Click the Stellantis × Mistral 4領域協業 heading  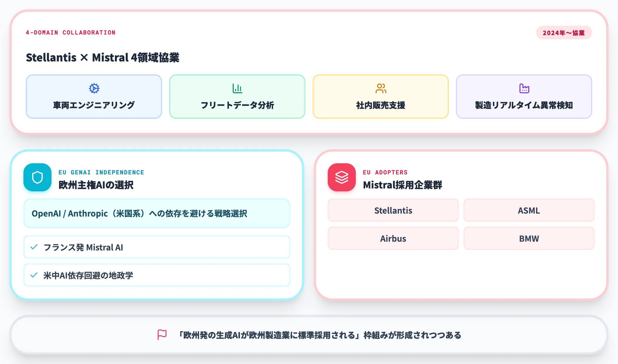pos(103,57)
